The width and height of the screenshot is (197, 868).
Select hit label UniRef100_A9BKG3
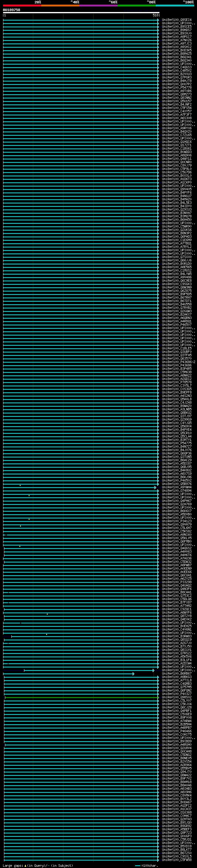pos(177,677)
